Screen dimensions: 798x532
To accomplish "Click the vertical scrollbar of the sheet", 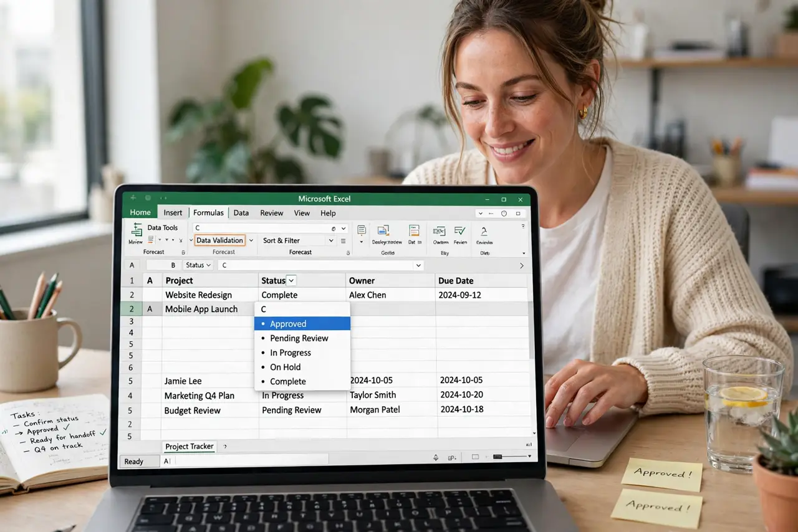I will pyautogui.click(x=531, y=330).
